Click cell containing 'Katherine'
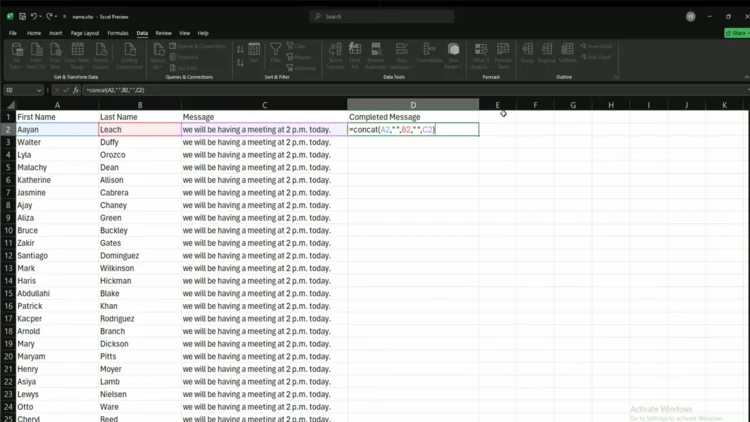Screen dimensions: 750x422 (x=57, y=180)
